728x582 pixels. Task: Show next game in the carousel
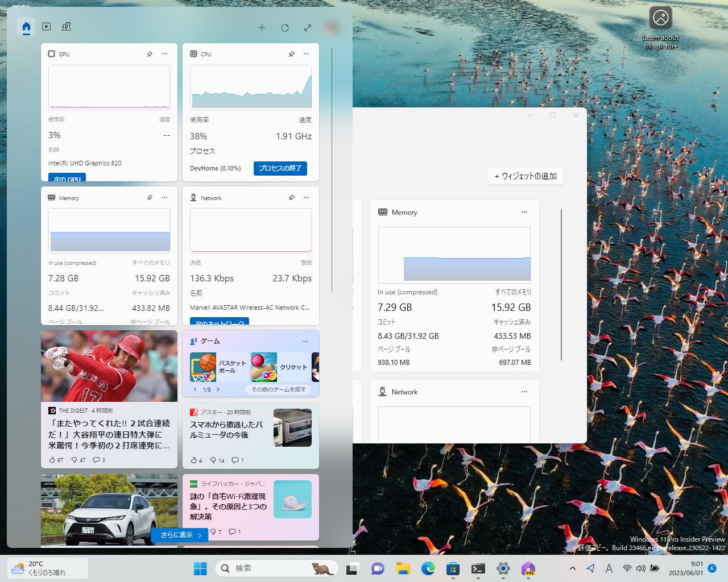coord(218,389)
